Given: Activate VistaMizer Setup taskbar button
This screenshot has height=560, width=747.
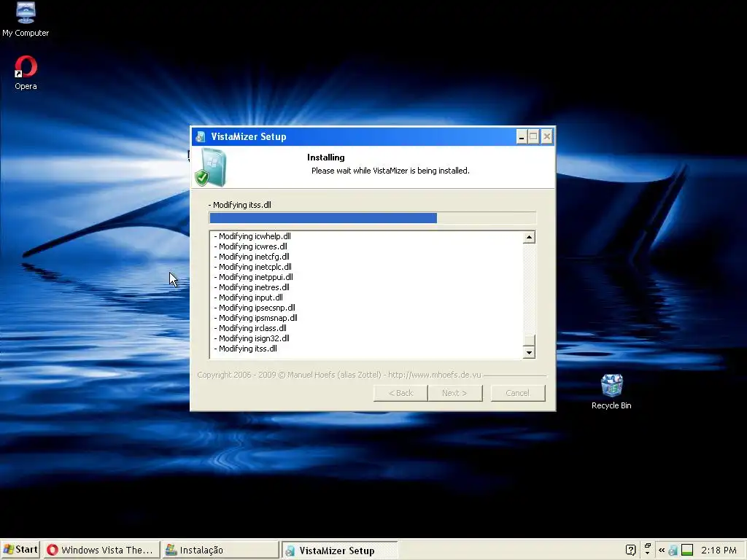Looking at the screenshot, I should click(340, 551).
